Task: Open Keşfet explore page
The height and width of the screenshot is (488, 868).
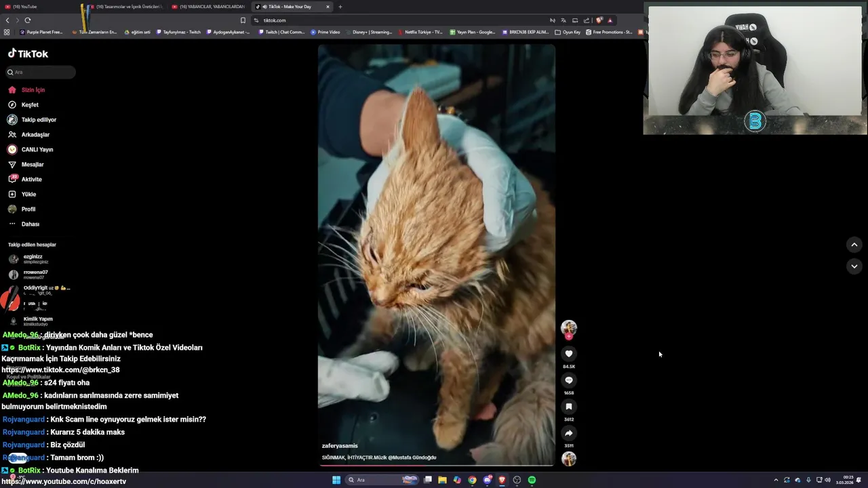Action: (x=30, y=104)
